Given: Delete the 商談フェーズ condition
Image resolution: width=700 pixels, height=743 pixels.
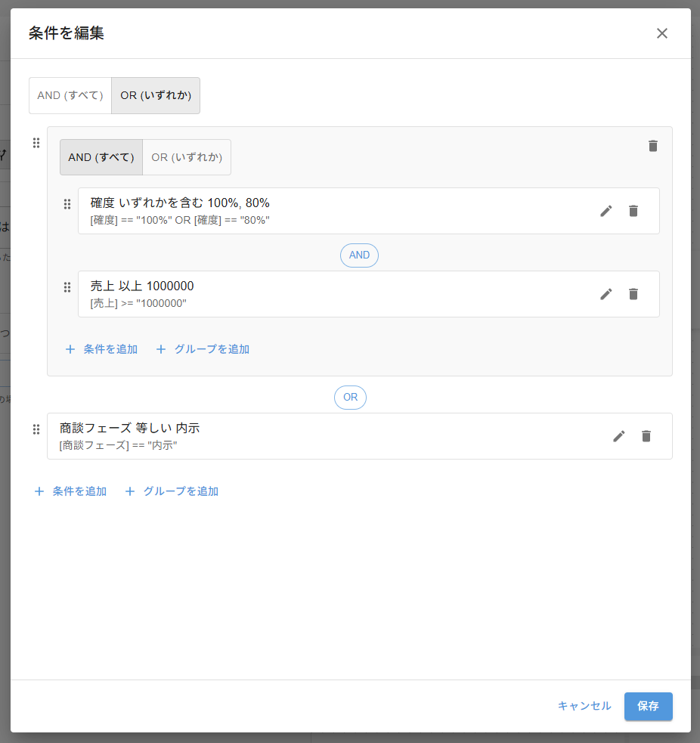Looking at the screenshot, I should 646,436.
